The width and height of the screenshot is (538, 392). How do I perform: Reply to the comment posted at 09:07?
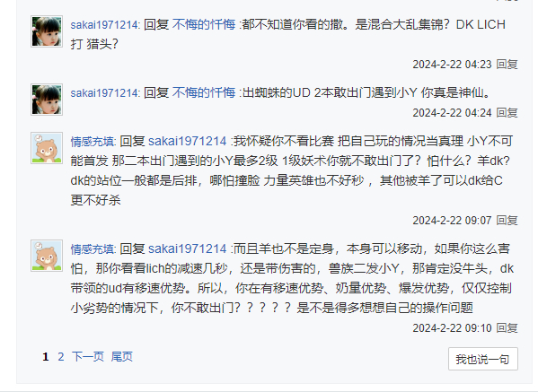[x=507, y=221]
